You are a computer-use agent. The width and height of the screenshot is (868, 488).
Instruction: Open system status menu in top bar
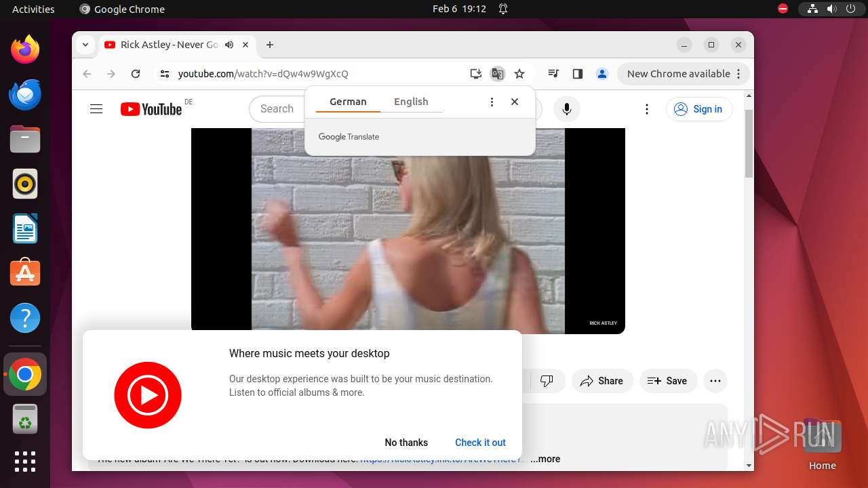click(x=831, y=9)
